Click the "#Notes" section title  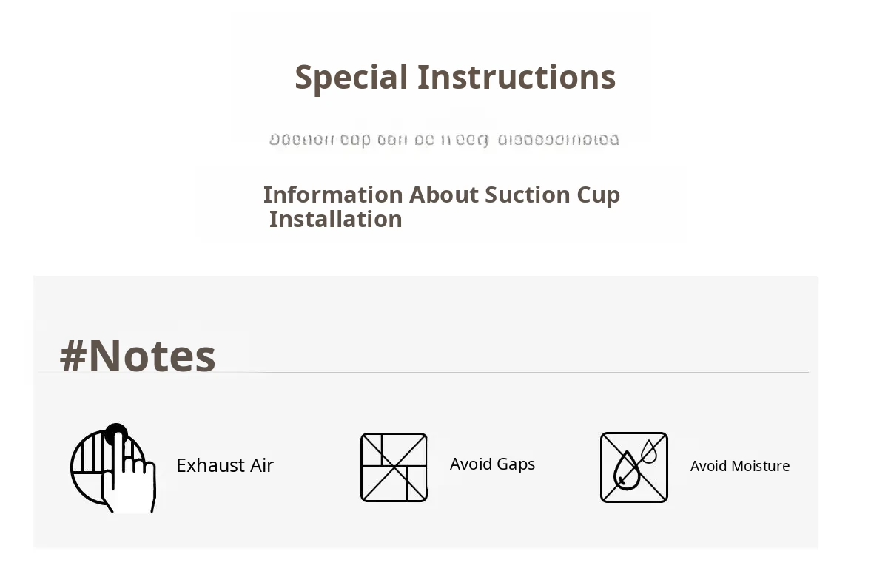tap(138, 356)
